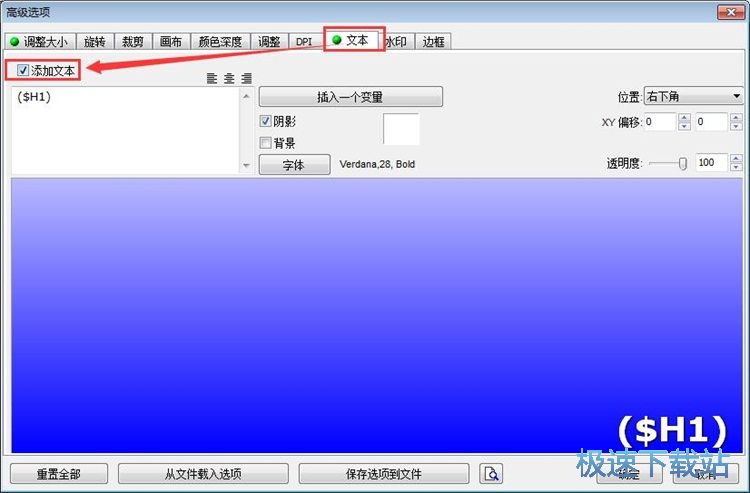Enable the 背景 background checkbox
This screenshot has height=493, width=750.
pos(265,142)
